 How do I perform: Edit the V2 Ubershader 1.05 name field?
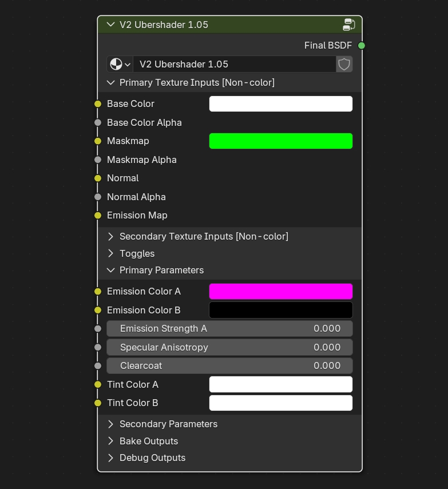tap(235, 64)
